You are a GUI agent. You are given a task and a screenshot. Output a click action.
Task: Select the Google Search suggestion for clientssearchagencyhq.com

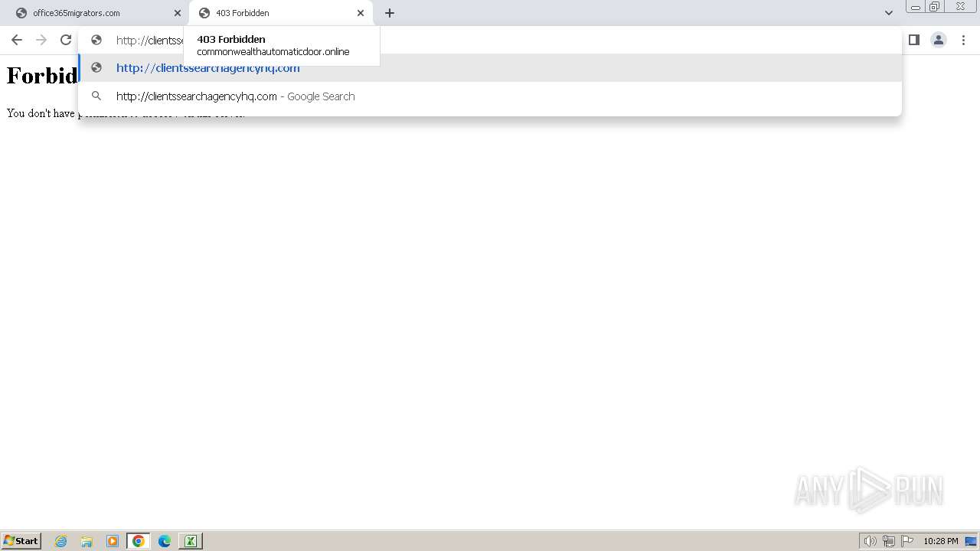[x=490, y=96]
